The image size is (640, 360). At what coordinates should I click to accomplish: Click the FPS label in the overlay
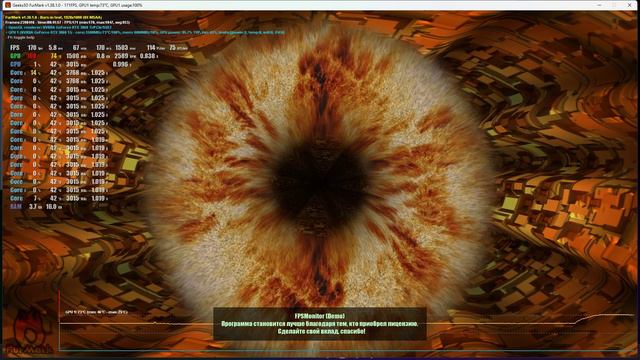click(x=14, y=48)
